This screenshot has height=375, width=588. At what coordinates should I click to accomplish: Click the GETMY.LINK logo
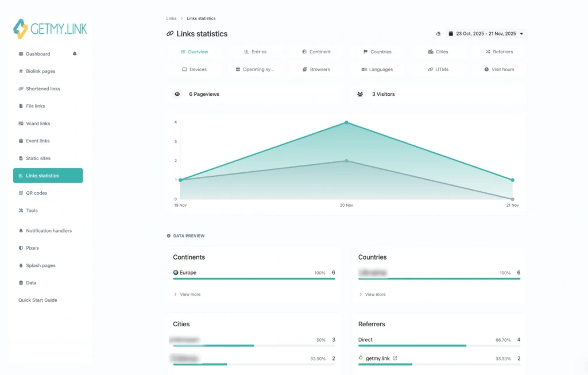click(x=50, y=29)
